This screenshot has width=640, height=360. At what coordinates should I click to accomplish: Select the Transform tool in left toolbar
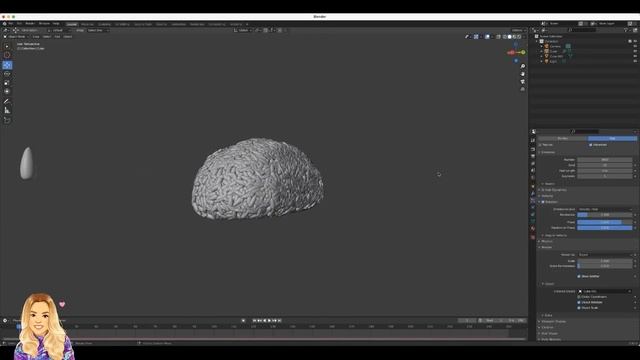(7, 92)
